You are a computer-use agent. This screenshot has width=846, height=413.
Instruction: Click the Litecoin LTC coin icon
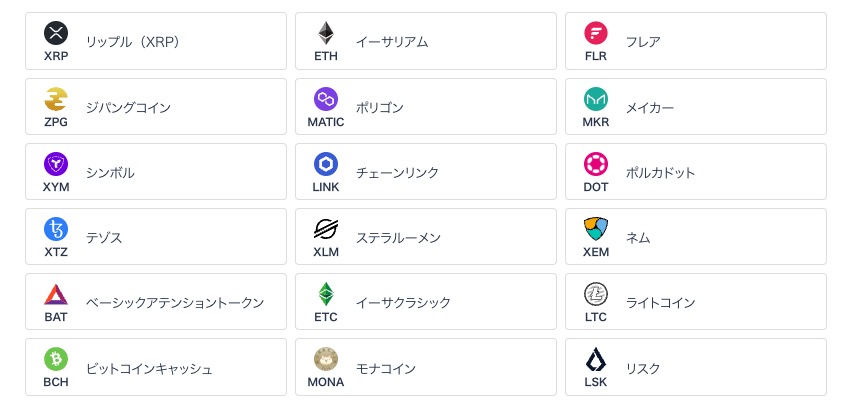pyautogui.click(x=596, y=294)
